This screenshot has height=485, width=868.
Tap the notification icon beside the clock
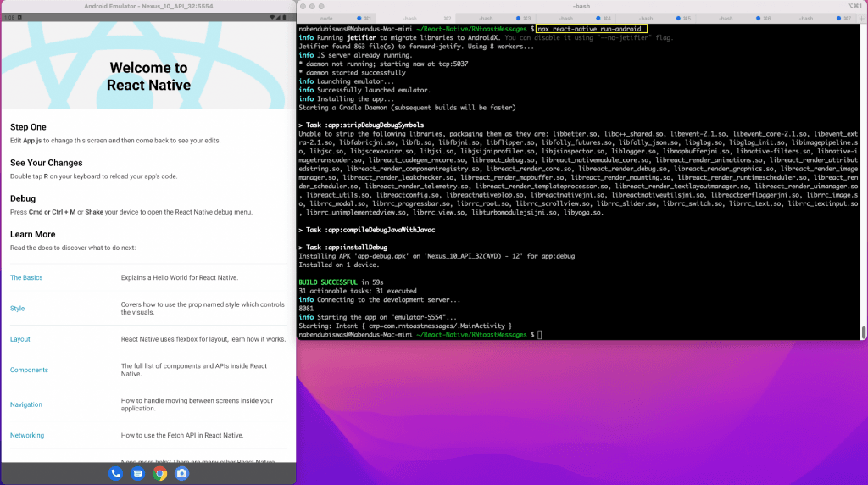[20, 18]
